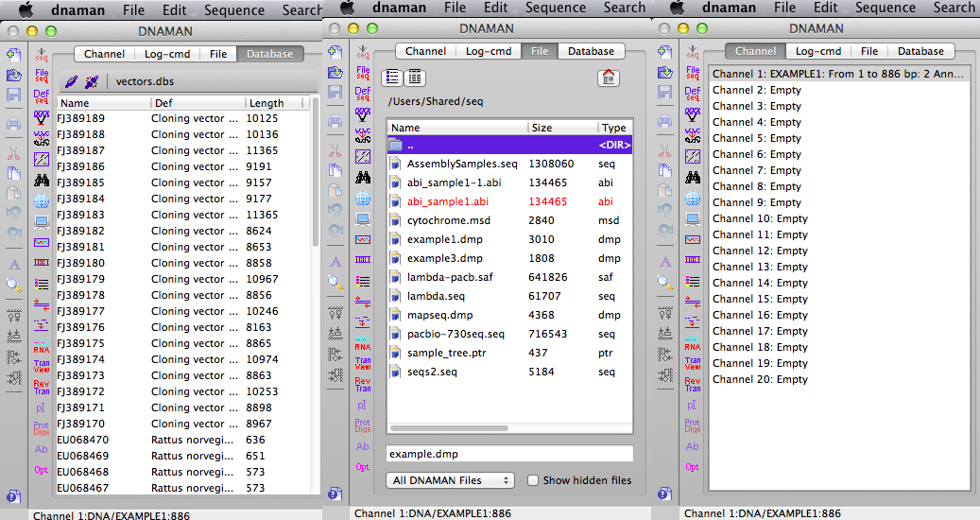Click the second database icon left of vectors.dbs

point(92,81)
